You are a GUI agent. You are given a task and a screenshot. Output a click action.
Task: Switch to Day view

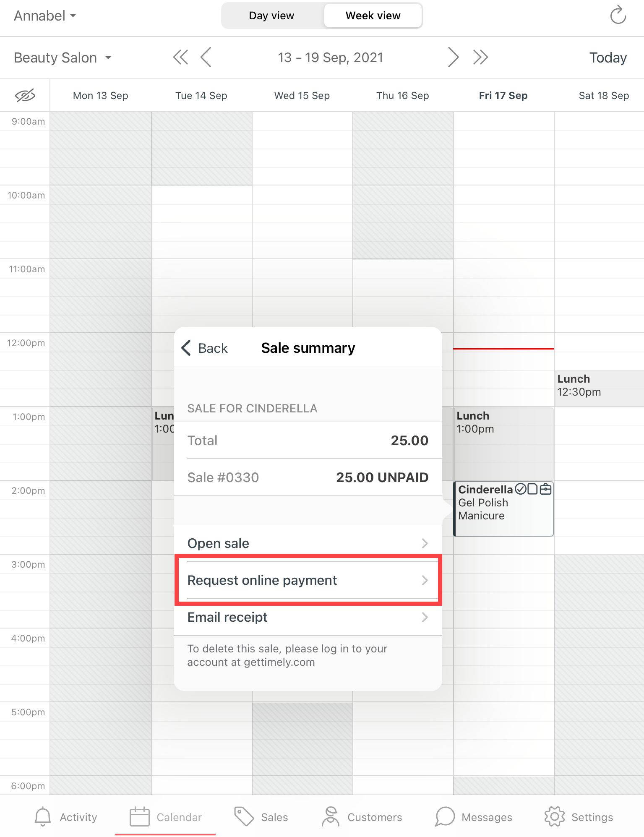coord(271,16)
